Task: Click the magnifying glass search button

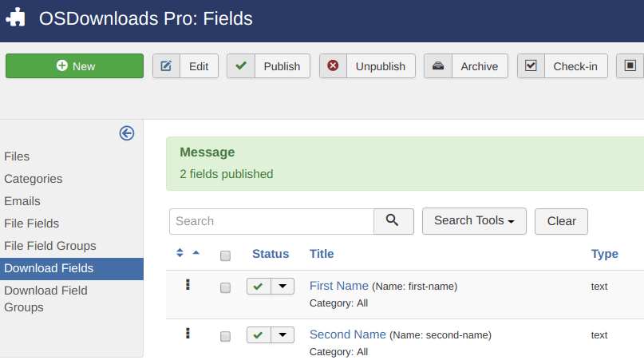Action: coord(393,221)
